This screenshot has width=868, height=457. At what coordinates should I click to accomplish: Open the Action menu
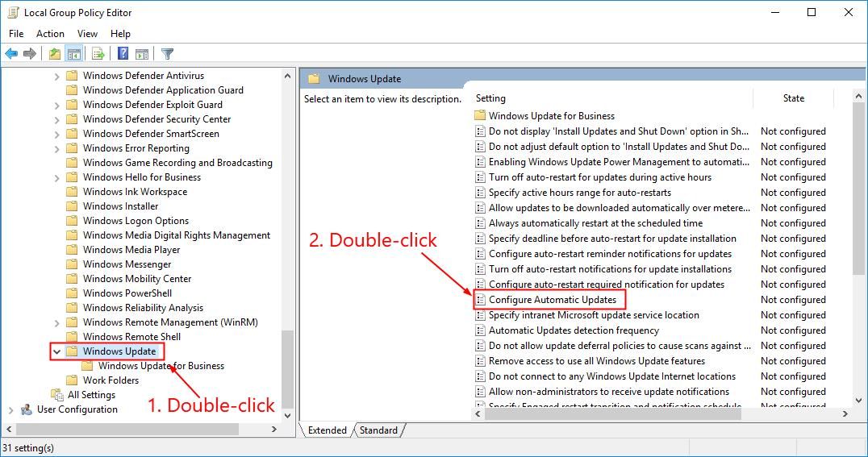[x=50, y=34]
